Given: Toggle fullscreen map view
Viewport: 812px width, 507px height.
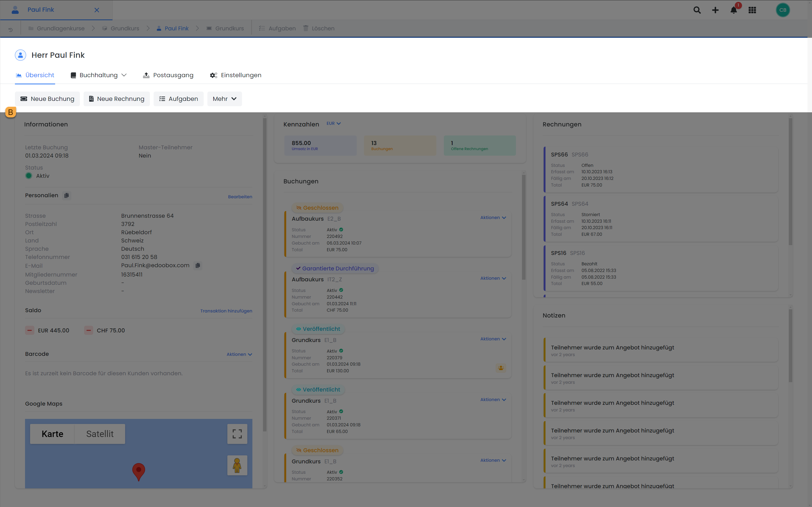Looking at the screenshot, I should point(237,434).
